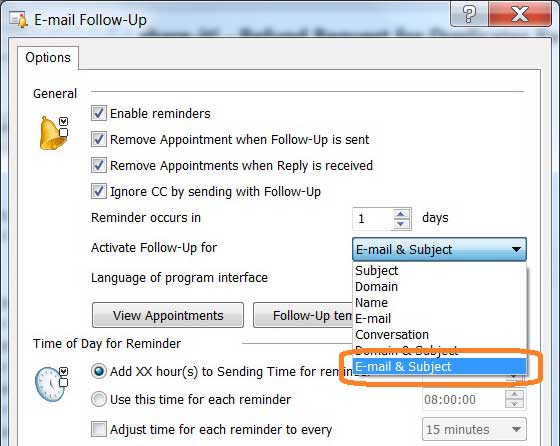
Task: Toggle Remove Appointment when Follow-Up is sent
Action: (x=99, y=139)
